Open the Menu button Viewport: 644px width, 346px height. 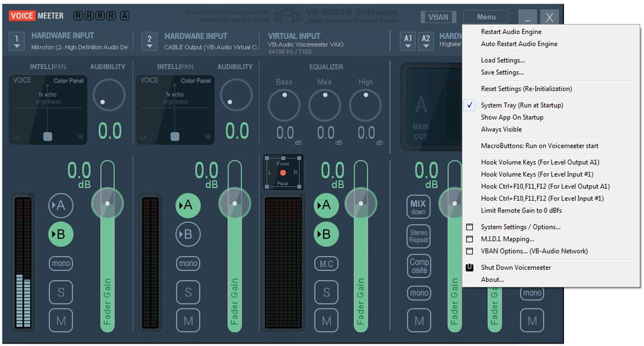[486, 17]
